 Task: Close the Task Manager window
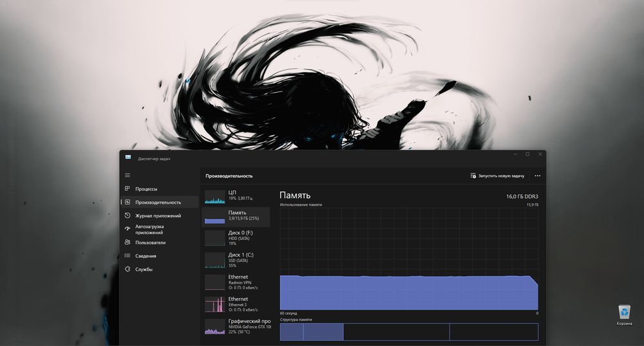click(x=540, y=154)
